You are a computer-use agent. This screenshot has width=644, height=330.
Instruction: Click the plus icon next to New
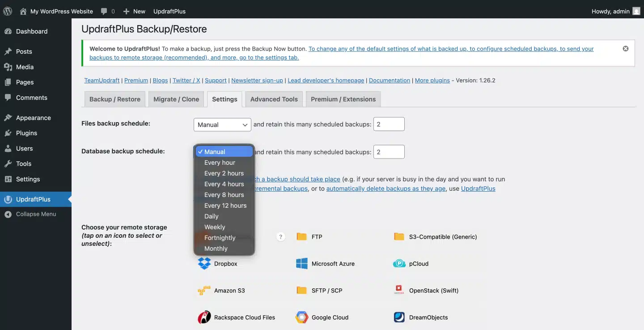[x=127, y=11]
